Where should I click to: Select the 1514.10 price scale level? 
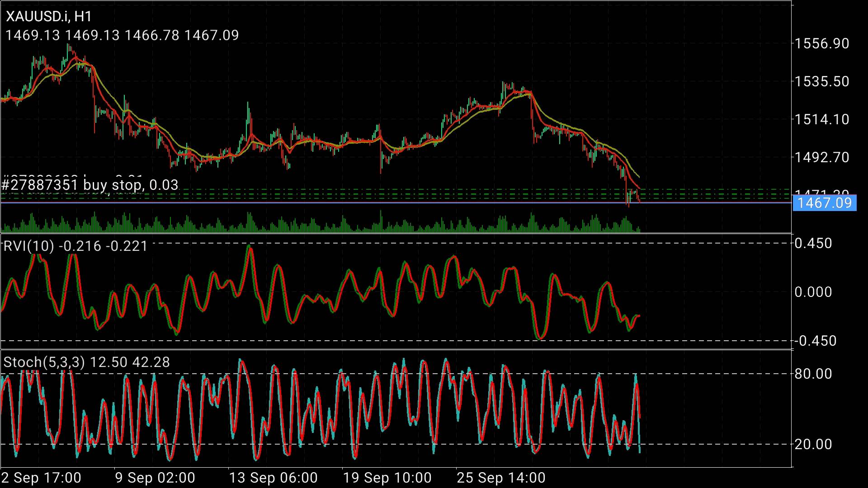[x=822, y=120]
